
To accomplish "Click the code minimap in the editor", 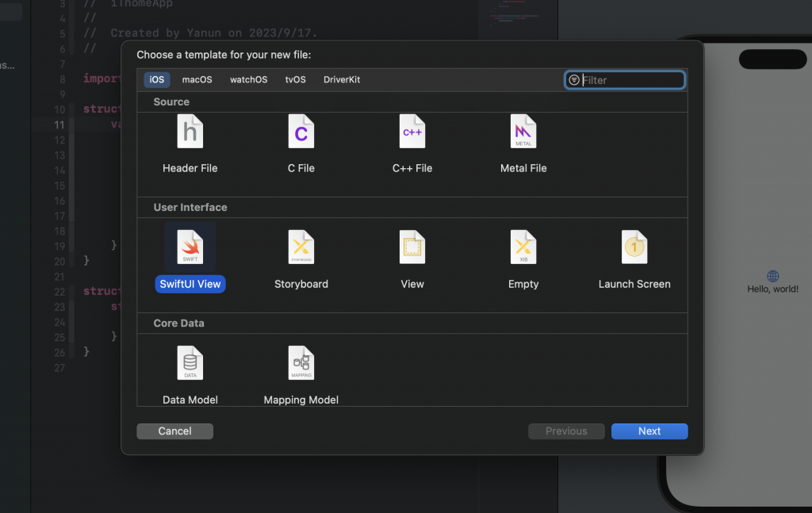I will [515, 13].
